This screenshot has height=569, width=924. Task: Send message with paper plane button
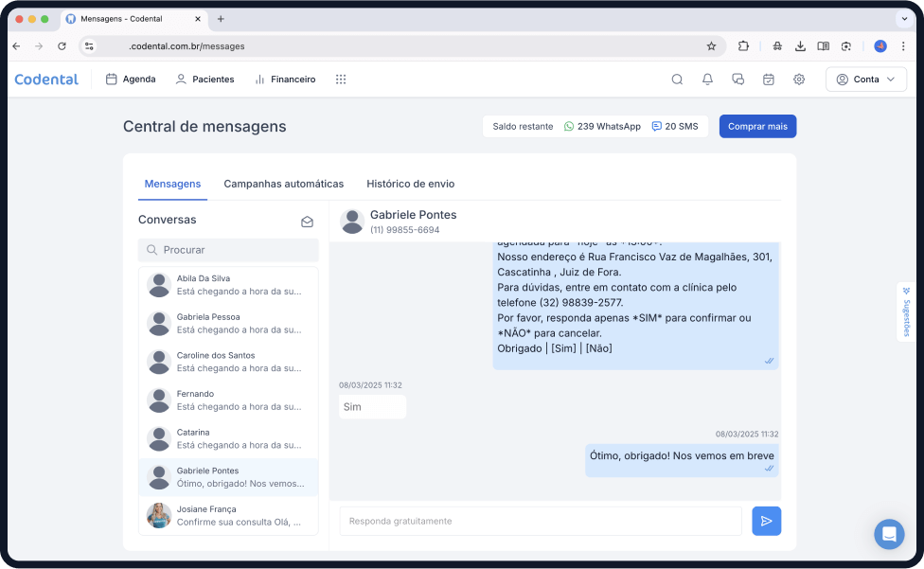click(766, 521)
